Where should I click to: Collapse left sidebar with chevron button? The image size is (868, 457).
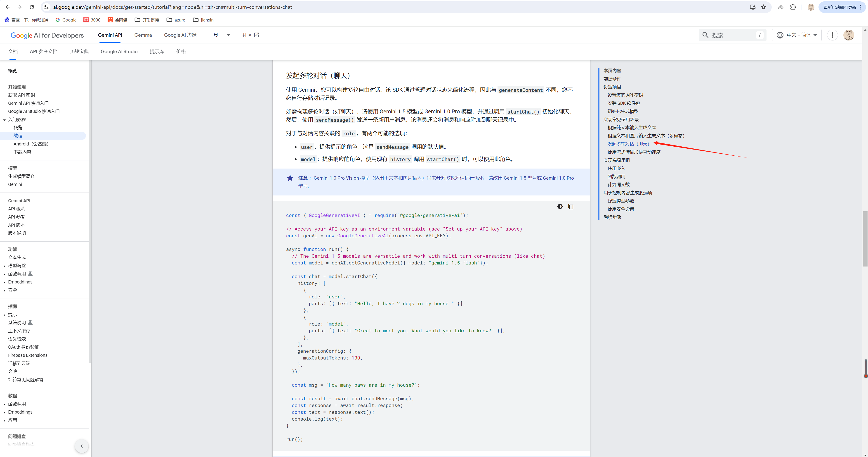[x=82, y=446]
